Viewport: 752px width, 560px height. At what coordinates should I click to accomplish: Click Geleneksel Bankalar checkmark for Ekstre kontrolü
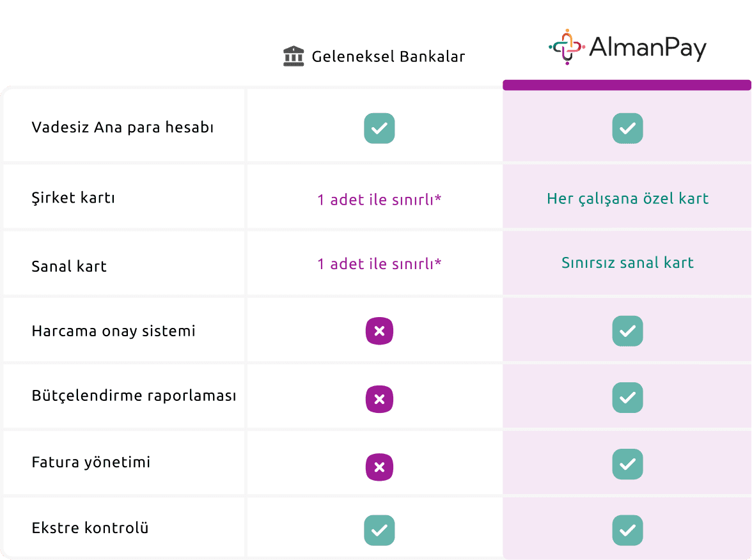pos(379,531)
